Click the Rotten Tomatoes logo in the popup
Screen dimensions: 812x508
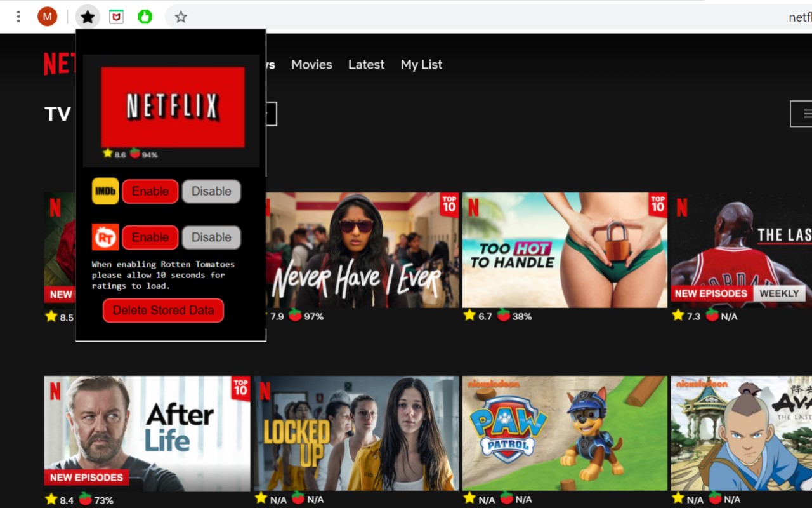click(105, 237)
